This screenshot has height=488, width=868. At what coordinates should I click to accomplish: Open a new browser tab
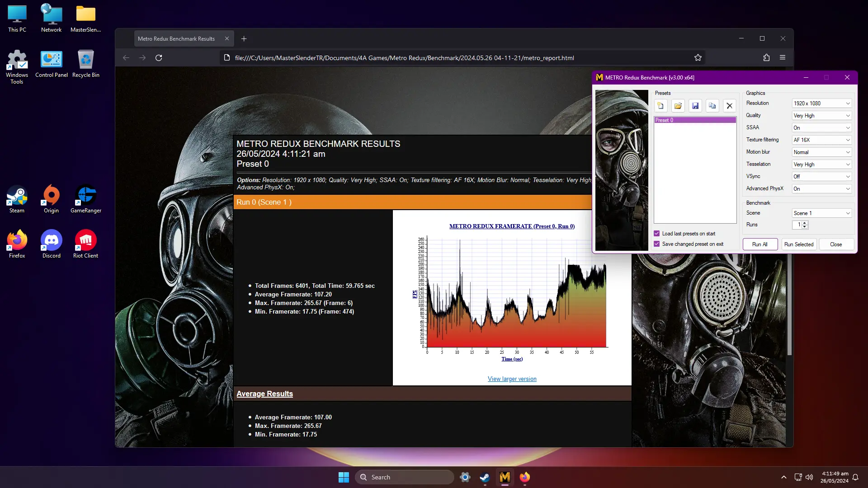click(244, 39)
